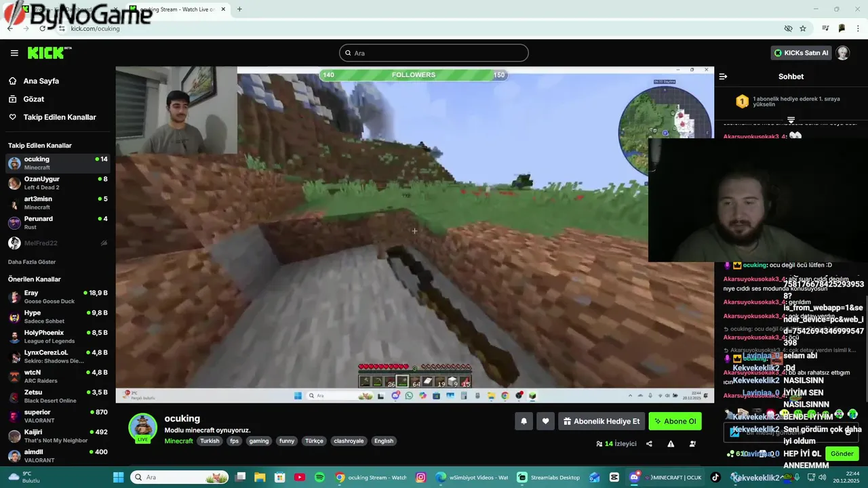This screenshot has width=868, height=488.
Task: Click the Türkçe tag
Action: pyautogui.click(x=314, y=441)
